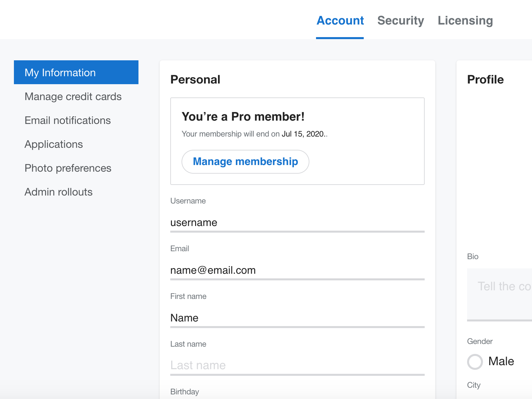
Task: Click the Username input field
Action: pyautogui.click(x=297, y=223)
